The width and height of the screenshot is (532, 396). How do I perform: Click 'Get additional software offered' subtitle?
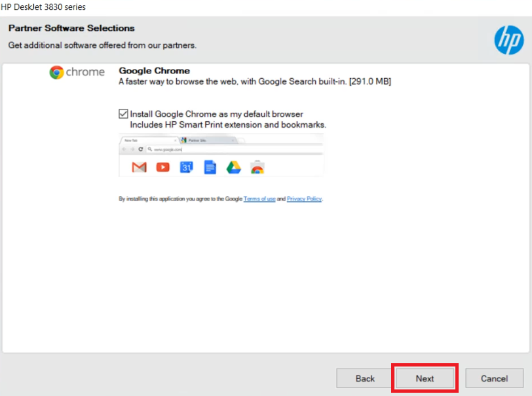click(x=102, y=45)
